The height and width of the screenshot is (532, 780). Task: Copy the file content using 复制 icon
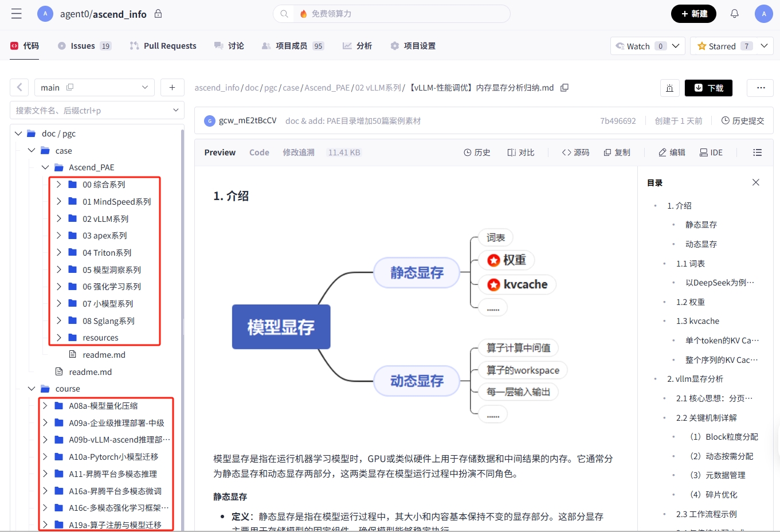point(617,152)
